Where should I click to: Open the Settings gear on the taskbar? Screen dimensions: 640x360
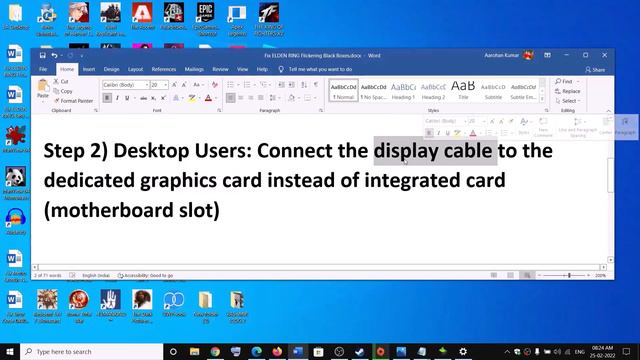(463, 351)
